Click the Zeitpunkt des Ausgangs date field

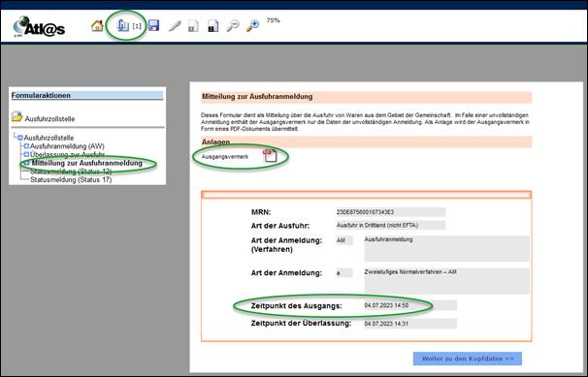pyautogui.click(x=410, y=305)
